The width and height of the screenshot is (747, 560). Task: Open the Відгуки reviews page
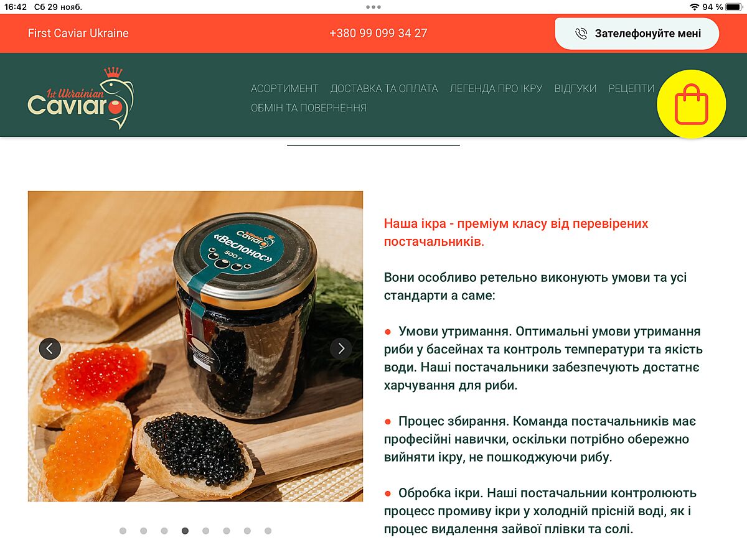(x=576, y=88)
